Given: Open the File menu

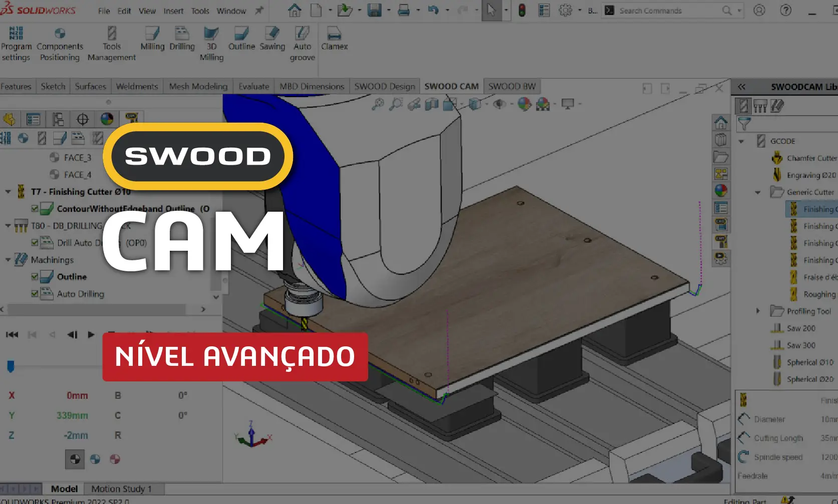Looking at the screenshot, I should coord(104,11).
